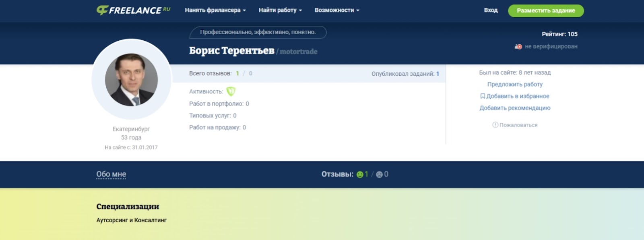Expand the Нанять фрилансера menu

pyautogui.click(x=215, y=10)
